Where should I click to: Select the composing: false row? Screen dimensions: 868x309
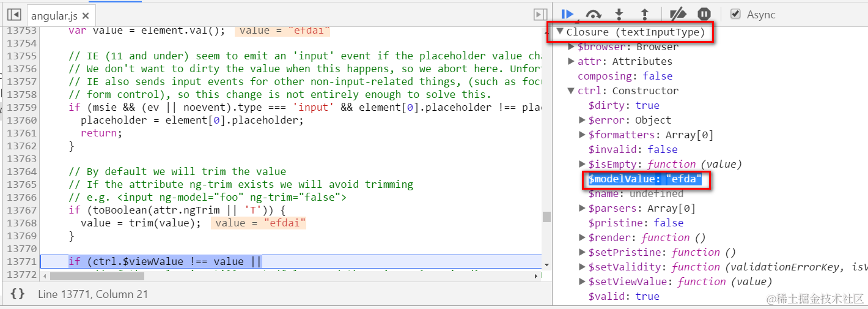(625, 76)
